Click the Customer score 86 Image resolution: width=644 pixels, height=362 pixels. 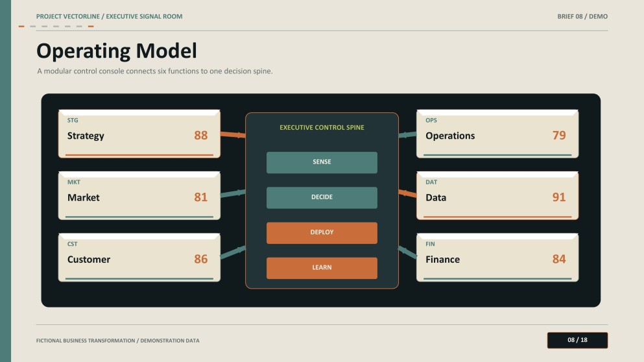tap(201, 259)
